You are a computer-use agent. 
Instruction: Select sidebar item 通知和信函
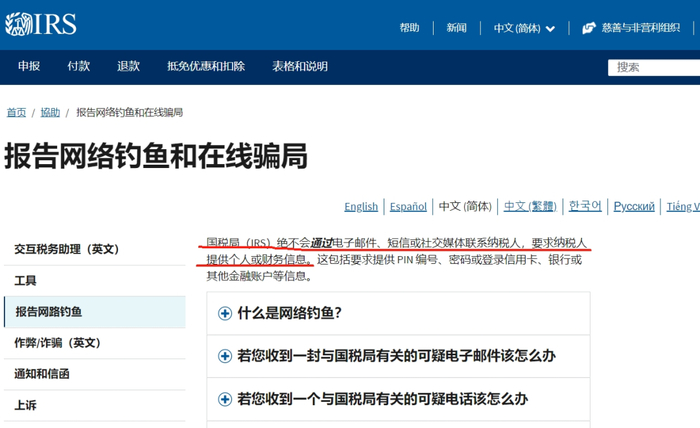(95, 374)
